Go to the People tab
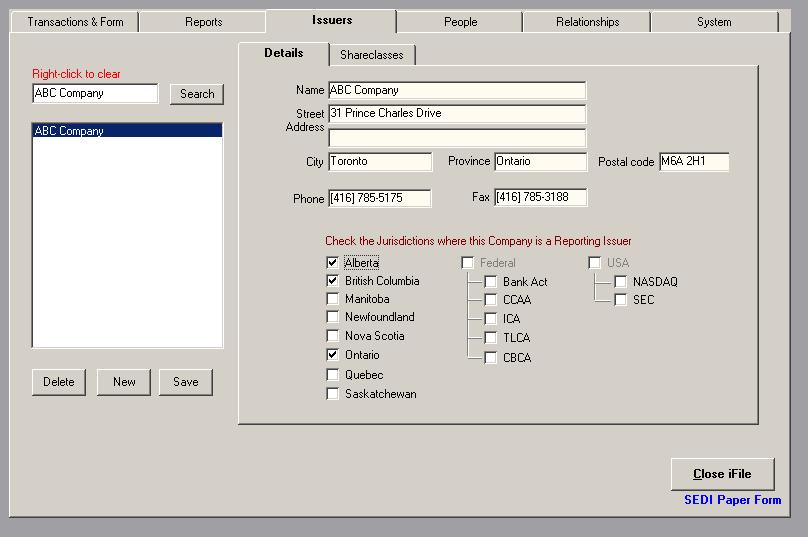This screenshot has width=808, height=537. point(460,22)
